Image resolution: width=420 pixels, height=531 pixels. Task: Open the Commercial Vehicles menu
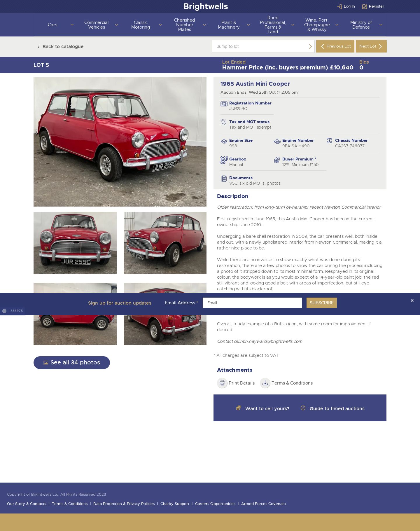tap(96, 25)
